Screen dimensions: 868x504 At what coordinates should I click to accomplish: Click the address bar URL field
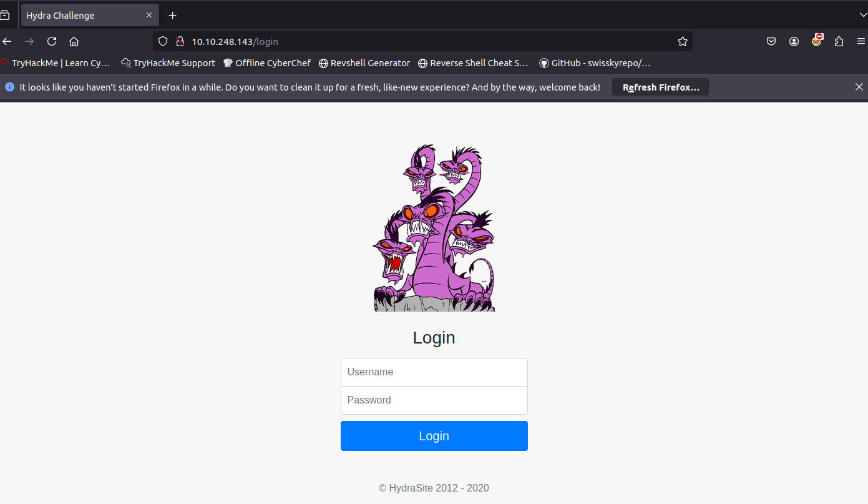[x=422, y=42]
